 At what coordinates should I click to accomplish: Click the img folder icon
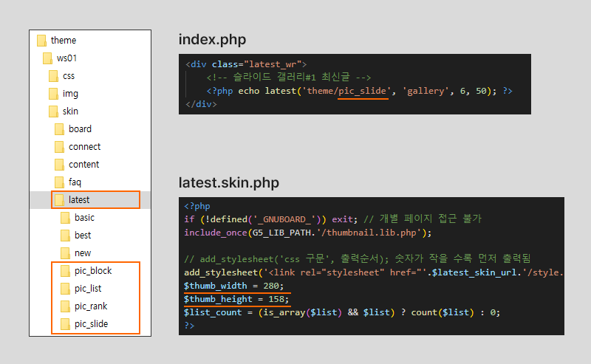pyautogui.click(x=53, y=94)
